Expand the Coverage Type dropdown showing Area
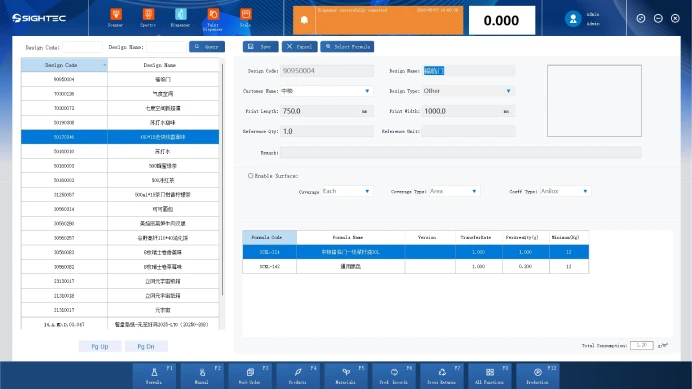The image size is (692, 389). 474,191
